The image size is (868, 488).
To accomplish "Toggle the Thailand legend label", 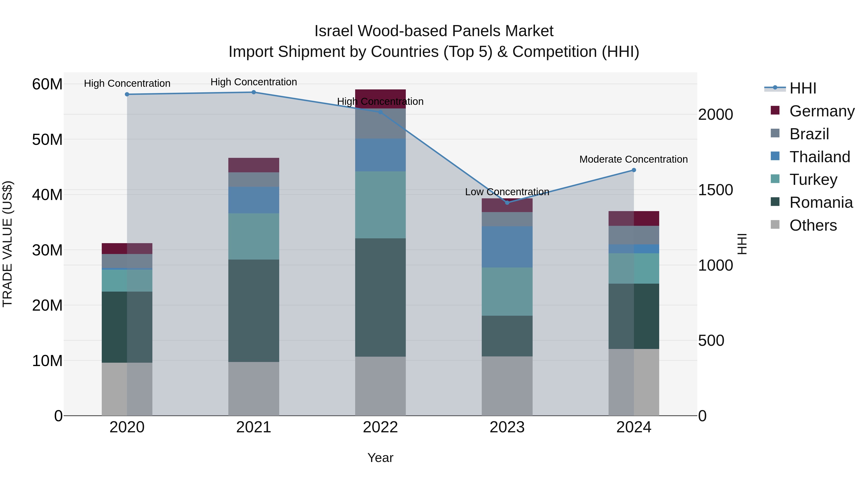I will [x=820, y=157].
